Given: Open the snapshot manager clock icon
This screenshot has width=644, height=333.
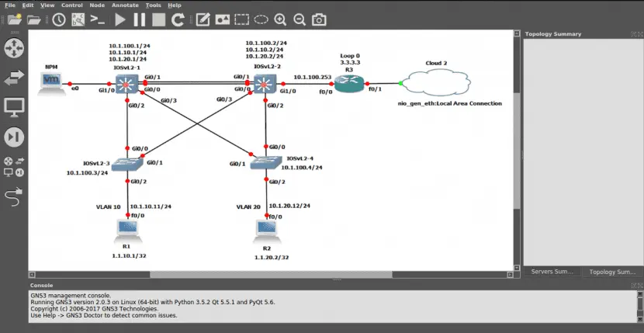Looking at the screenshot, I should [x=59, y=19].
